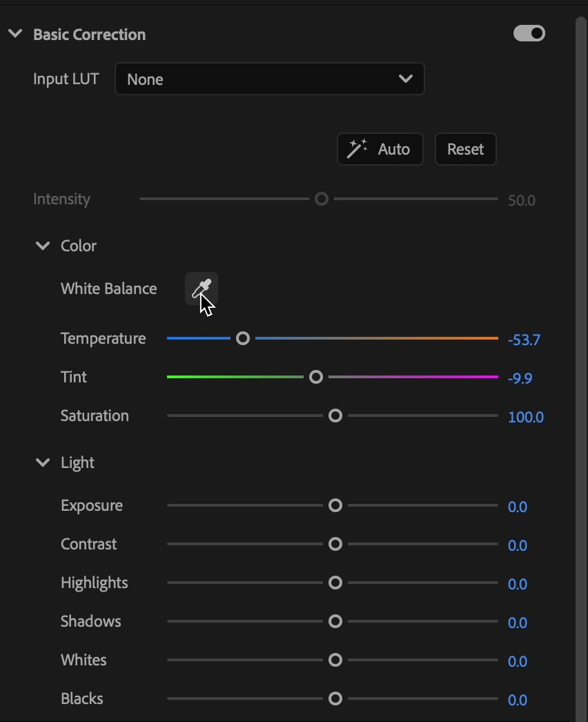Collapse the Basic Correction section chevron
588x722 pixels.
15,34
